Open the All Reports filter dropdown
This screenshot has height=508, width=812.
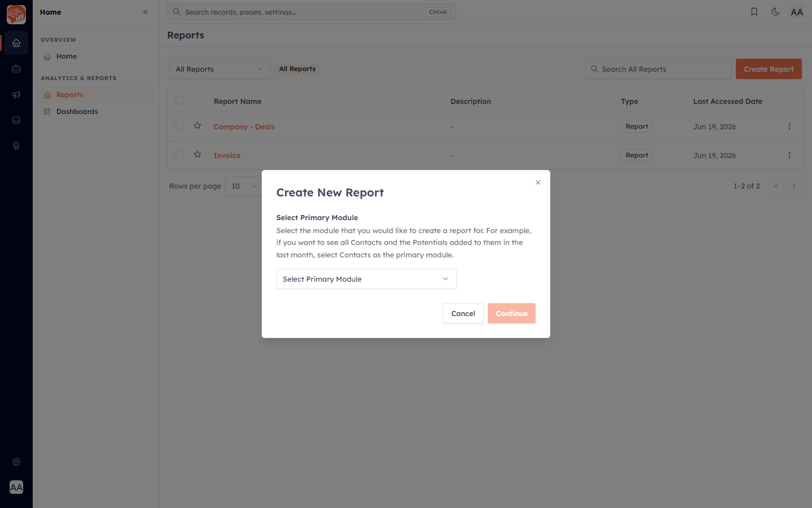point(220,69)
